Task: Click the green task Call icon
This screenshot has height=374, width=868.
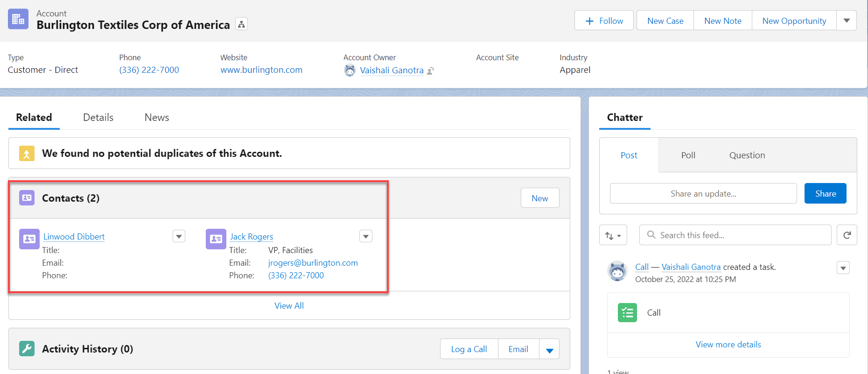Action: [x=627, y=313]
